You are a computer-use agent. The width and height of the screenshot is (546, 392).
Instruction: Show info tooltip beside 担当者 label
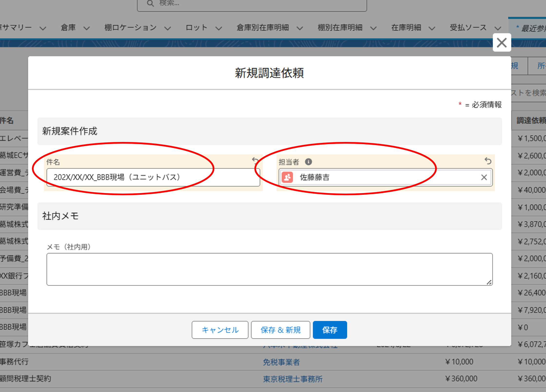tap(308, 162)
